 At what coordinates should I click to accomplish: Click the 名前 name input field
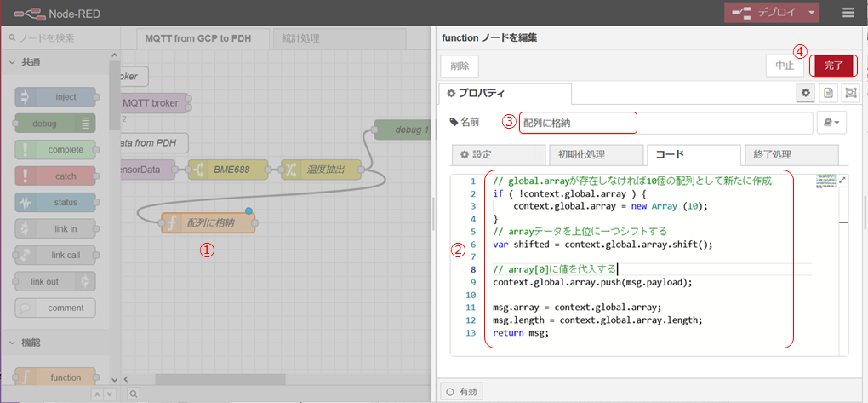(x=664, y=124)
